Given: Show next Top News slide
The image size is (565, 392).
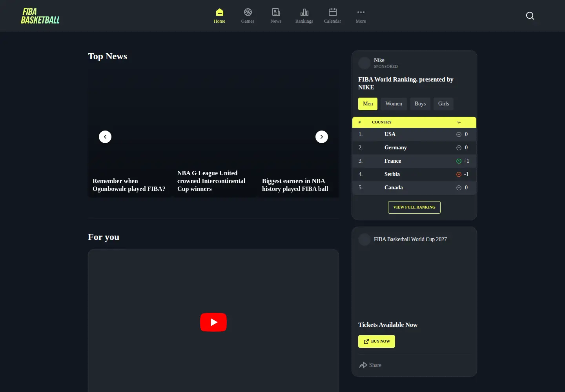Looking at the screenshot, I should [322, 137].
